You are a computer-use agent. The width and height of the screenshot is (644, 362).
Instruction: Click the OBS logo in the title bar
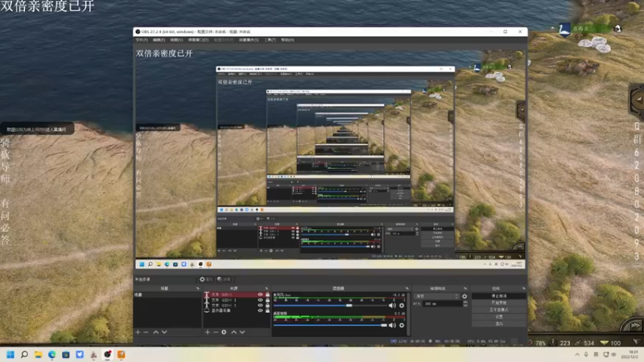(138, 31)
